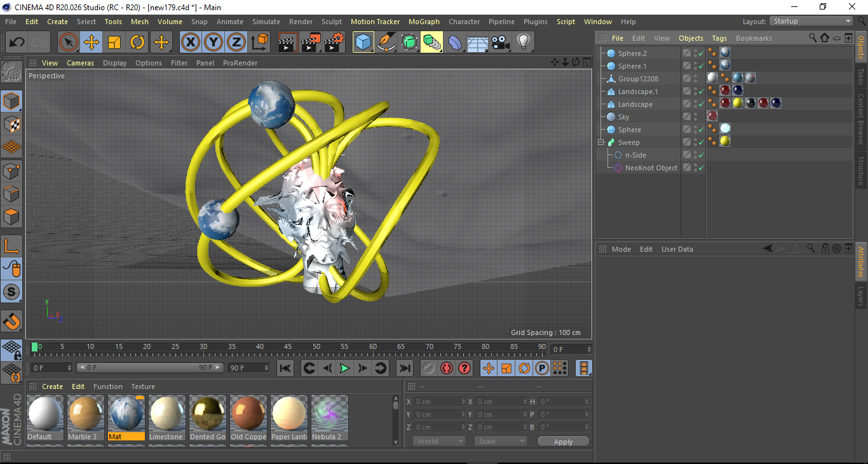Open the Scale mode dropdown

pos(501,441)
